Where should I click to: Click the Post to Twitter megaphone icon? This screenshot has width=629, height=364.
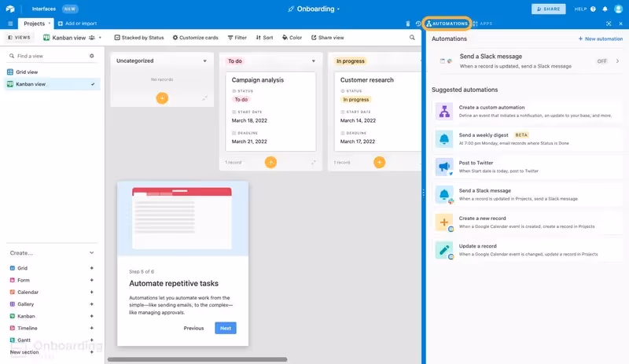[444, 167]
